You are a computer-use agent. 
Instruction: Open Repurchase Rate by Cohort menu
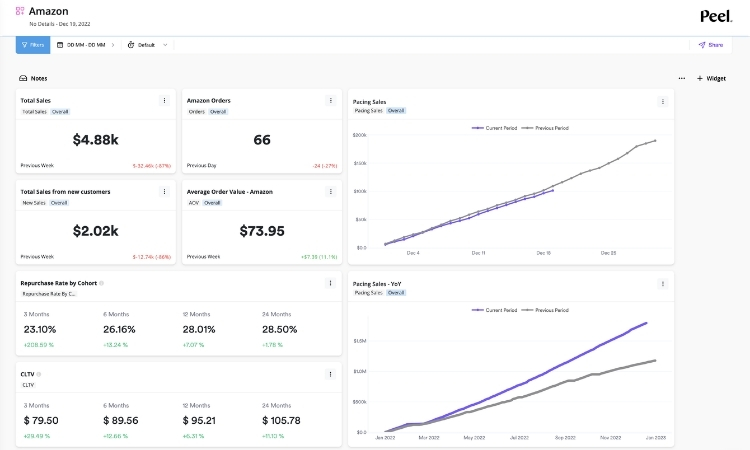click(x=330, y=283)
